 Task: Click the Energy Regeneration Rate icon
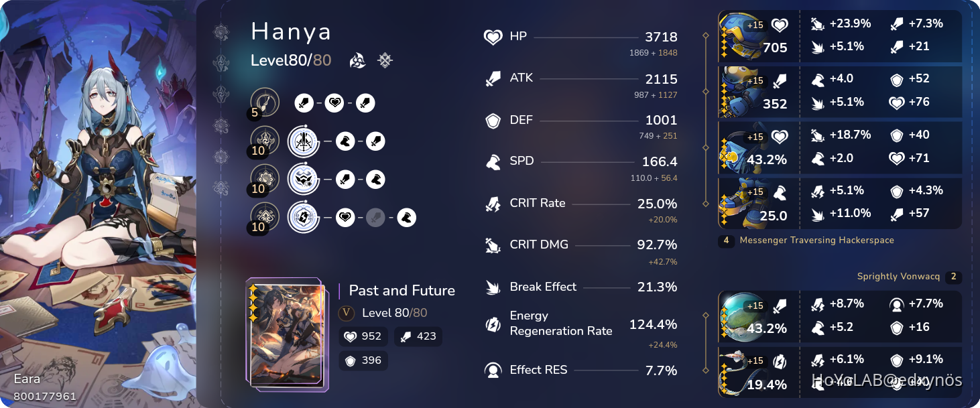[491, 324]
